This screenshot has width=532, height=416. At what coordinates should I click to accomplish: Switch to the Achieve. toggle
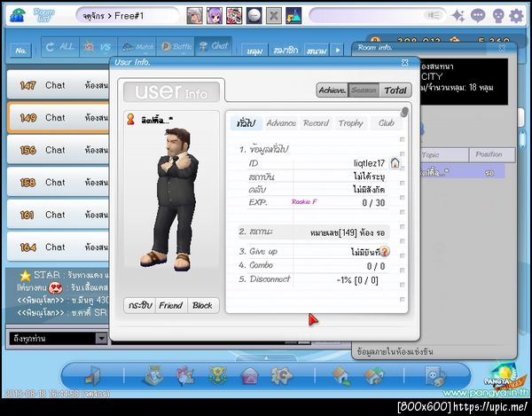(332, 90)
